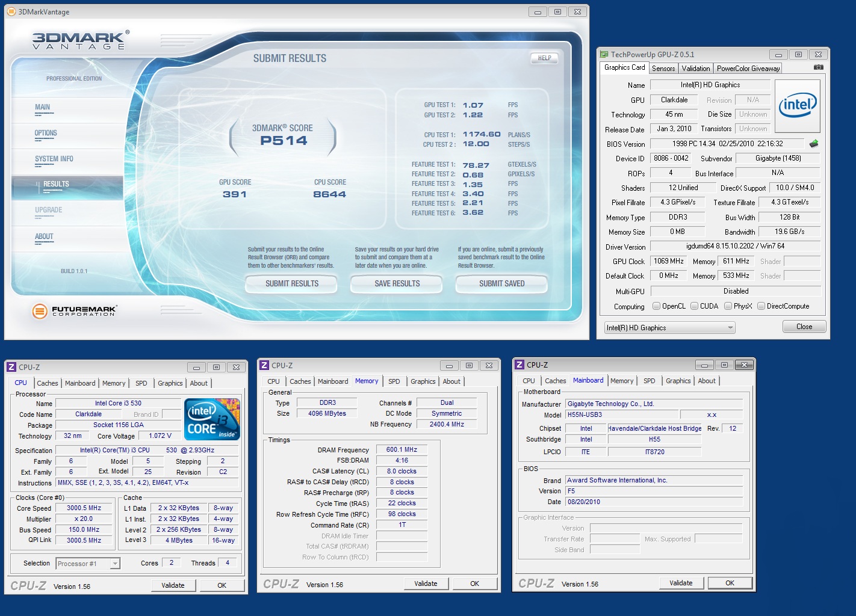This screenshot has width=856, height=616.
Task: Click Validate in the CPU tab window
Action: click(173, 585)
